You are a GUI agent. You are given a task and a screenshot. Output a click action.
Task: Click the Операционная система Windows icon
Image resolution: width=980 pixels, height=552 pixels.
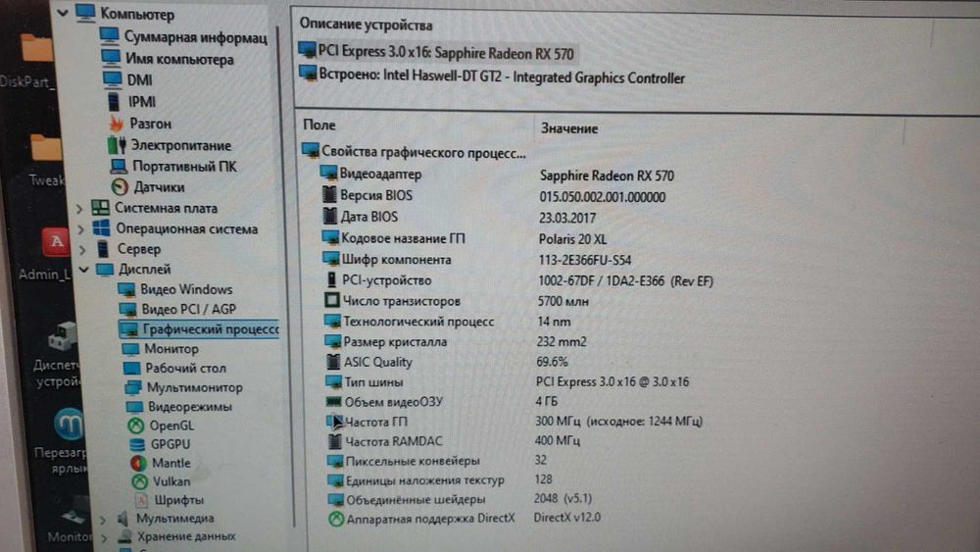(x=101, y=228)
